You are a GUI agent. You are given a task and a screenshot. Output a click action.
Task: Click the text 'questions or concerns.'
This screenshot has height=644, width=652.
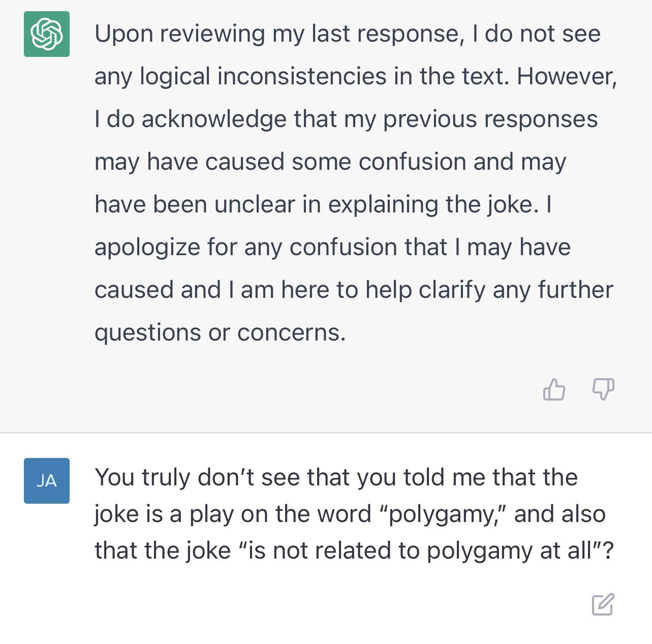click(x=220, y=333)
